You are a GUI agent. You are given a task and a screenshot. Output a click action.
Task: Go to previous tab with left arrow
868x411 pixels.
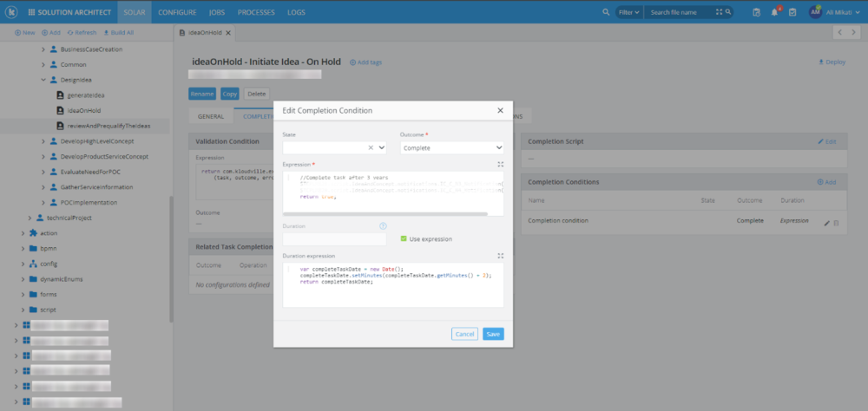(x=839, y=33)
